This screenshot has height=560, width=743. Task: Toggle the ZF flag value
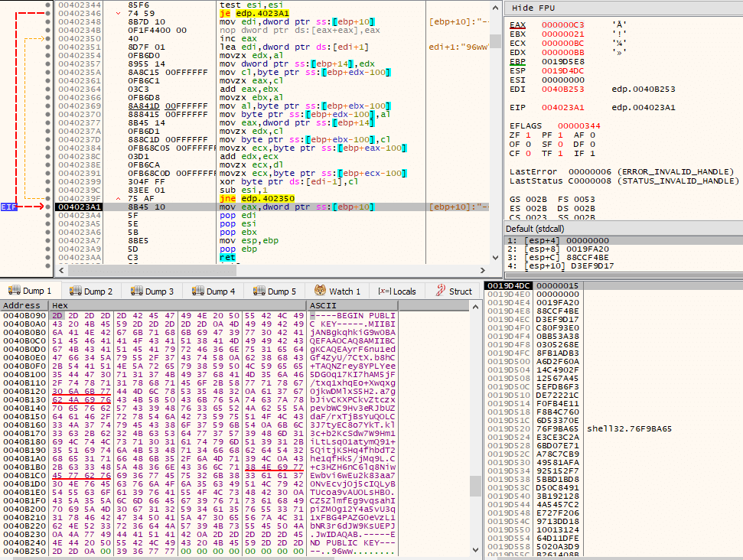[528, 135]
